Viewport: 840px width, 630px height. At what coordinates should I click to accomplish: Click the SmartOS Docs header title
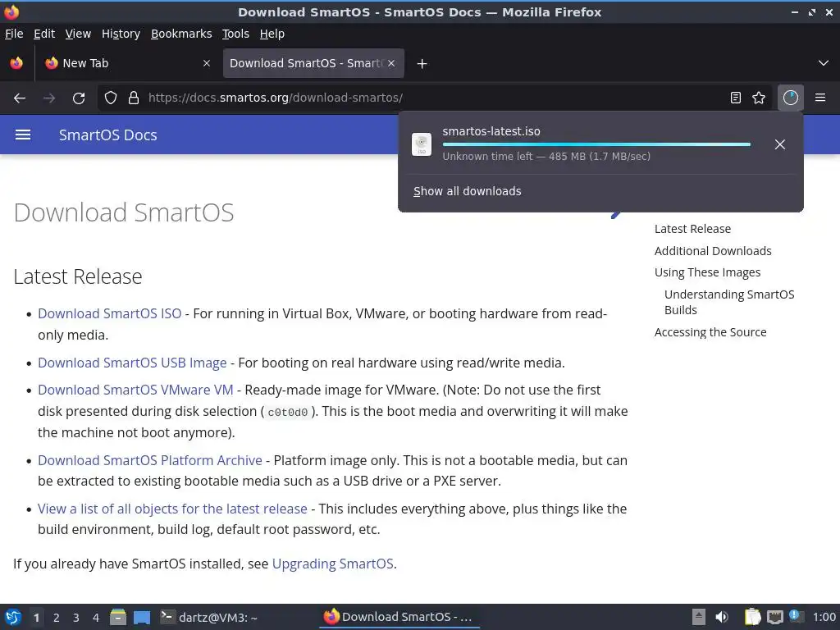[x=108, y=135]
